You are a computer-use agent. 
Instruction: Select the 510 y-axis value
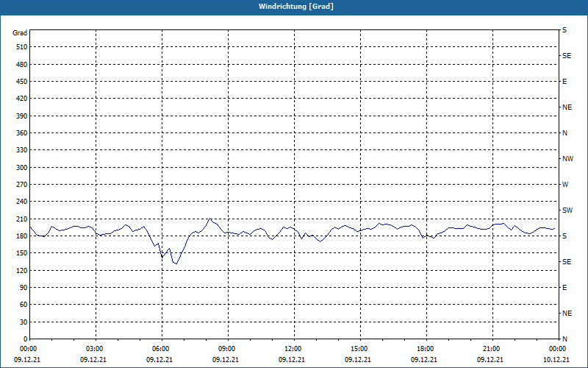tap(22, 47)
